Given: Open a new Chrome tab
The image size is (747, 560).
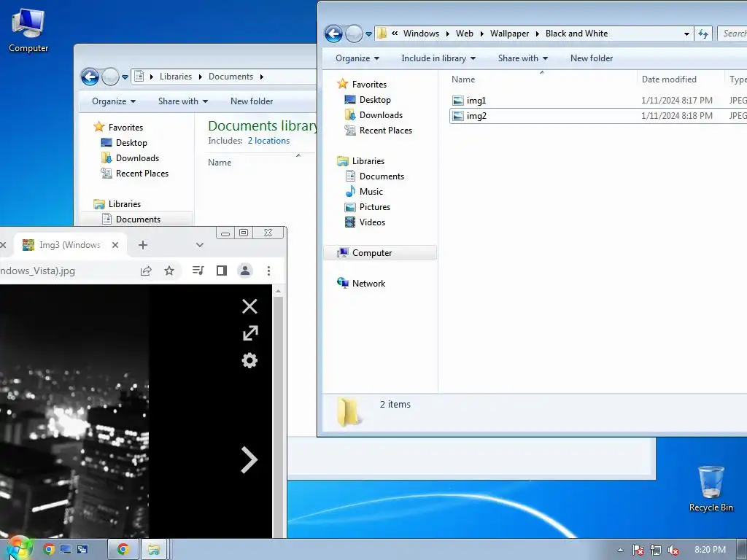Looking at the screenshot, I should click(x=142, y=245).
